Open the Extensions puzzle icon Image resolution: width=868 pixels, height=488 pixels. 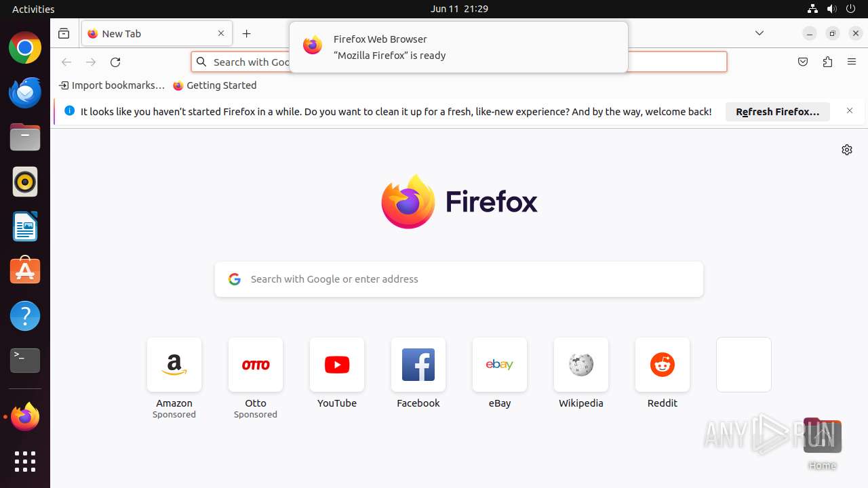pyautogui.click(x=827, y=62)
